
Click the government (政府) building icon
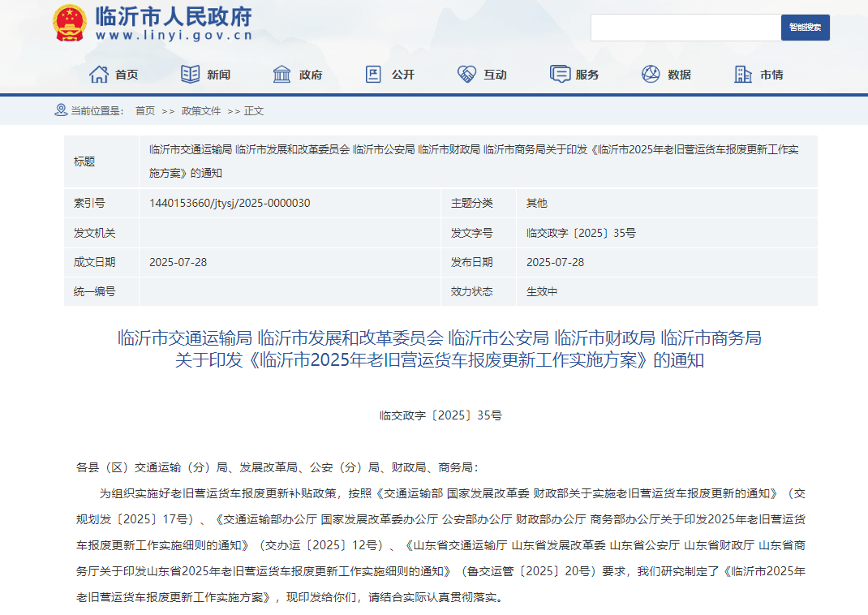click(x=281, y=75)
